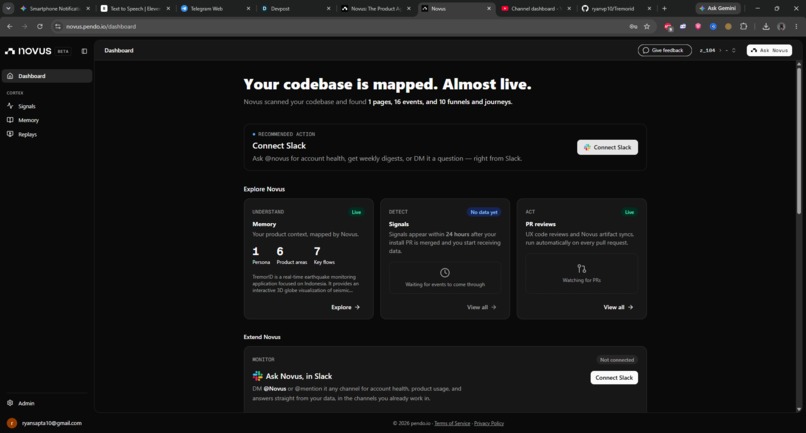806x433 pixels.
Task: Open Signals in the sidebar
Action: pyautogui.click(x=47, y=106)
